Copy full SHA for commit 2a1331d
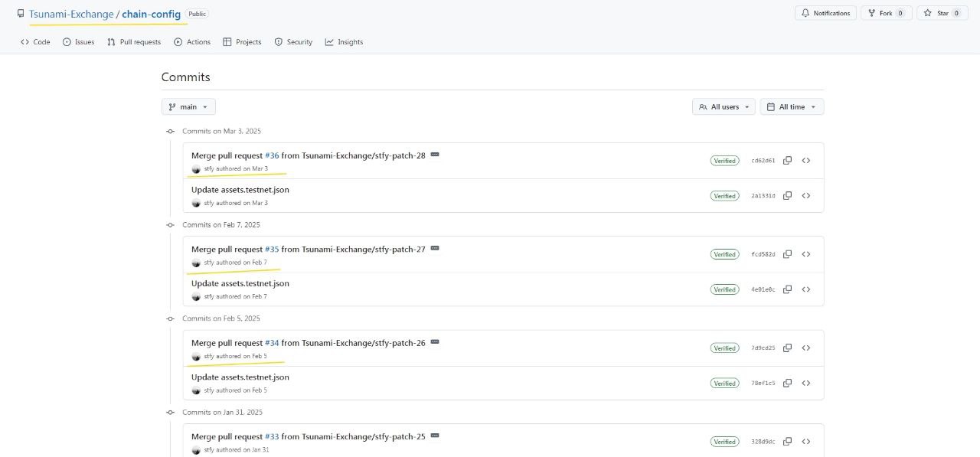The width and height of the screenshot is (980, 457). pyautogui.click(x=787, y=196)
